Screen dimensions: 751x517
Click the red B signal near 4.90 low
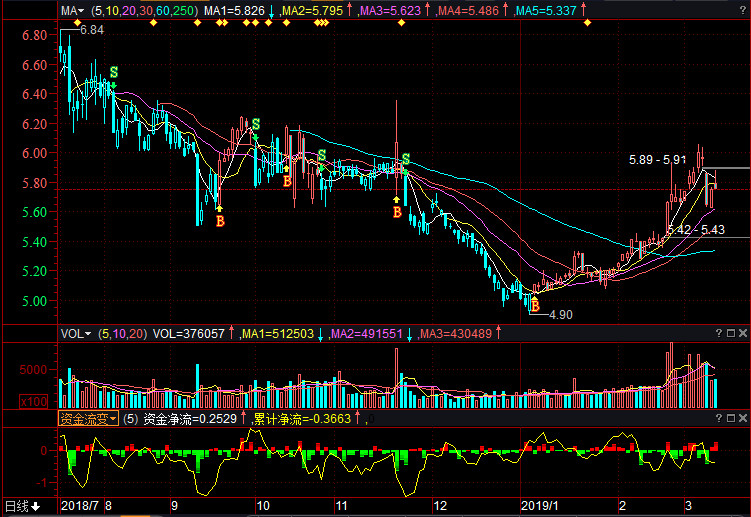535,306
